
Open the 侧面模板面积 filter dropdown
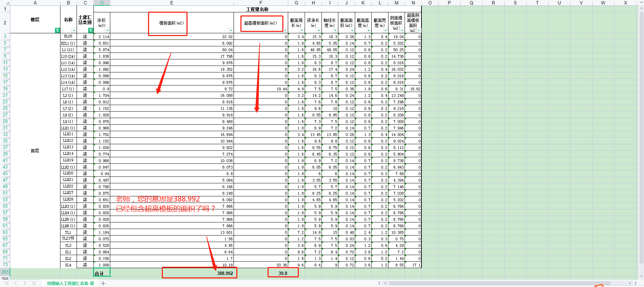(402, 31)
